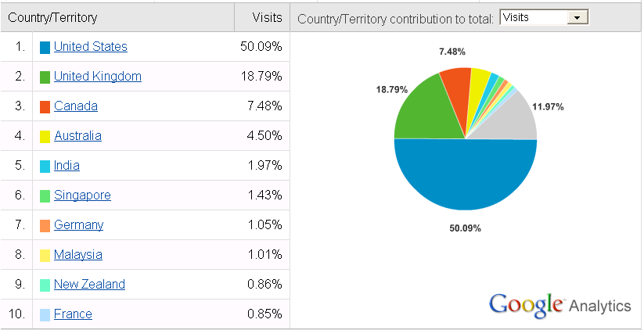Click the Singapore link
The image size is (644, 330).
(82, 195)
